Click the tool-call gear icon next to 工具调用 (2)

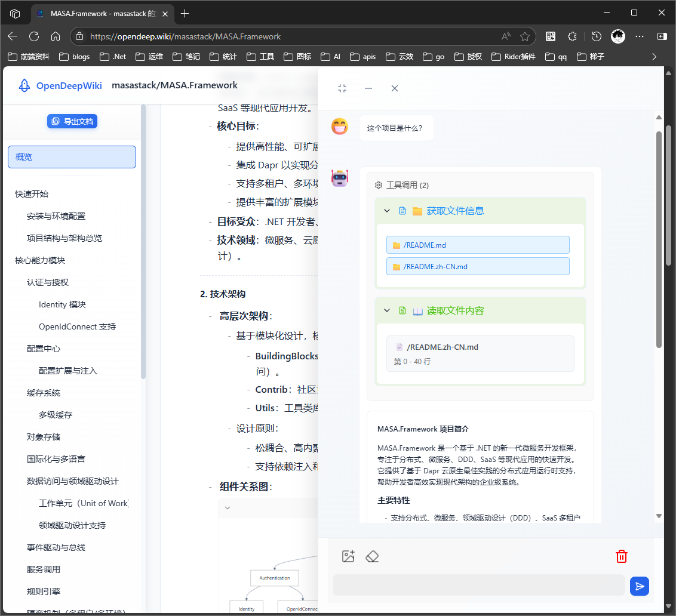click(x=379, y=185)
